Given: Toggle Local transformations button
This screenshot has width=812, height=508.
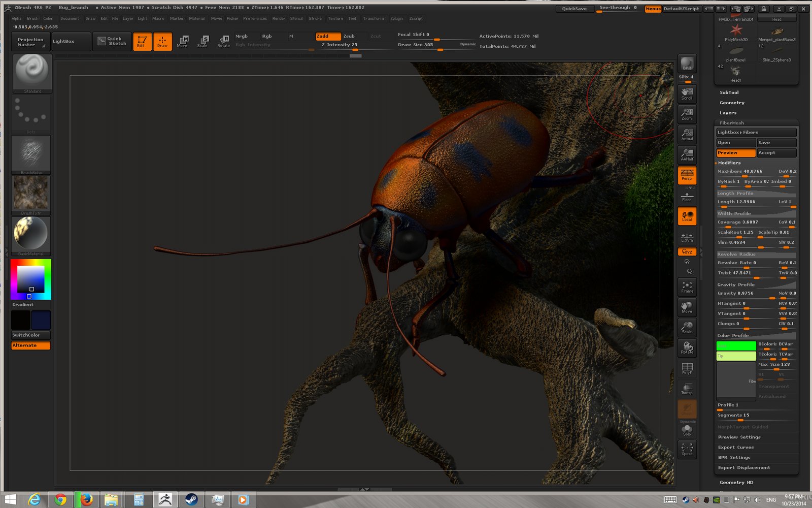Looking at the screenshot, I should (687, 216).
